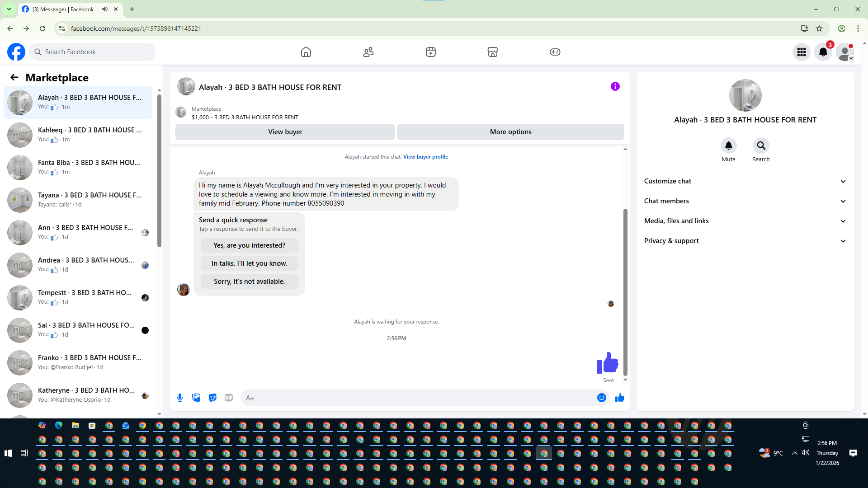Click the More options button
The height and width of the screenshot is (488, 868).
coord(510,132)
